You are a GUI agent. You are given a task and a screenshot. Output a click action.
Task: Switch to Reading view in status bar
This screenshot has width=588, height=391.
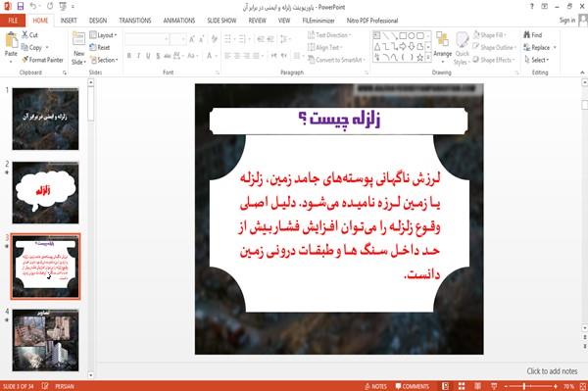478,386
